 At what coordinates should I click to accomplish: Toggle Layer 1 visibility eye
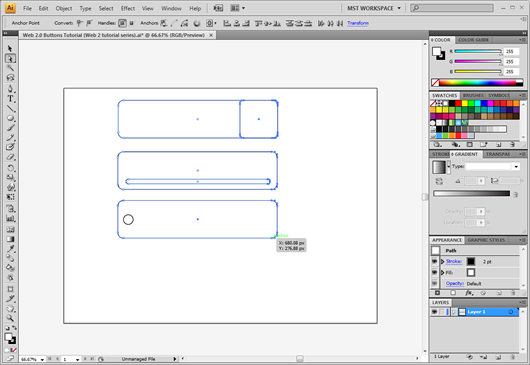pos(434,312)
